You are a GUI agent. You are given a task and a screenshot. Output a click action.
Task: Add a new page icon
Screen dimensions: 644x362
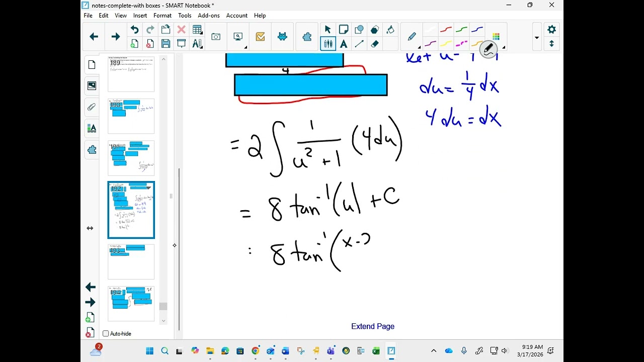(134, 44)
